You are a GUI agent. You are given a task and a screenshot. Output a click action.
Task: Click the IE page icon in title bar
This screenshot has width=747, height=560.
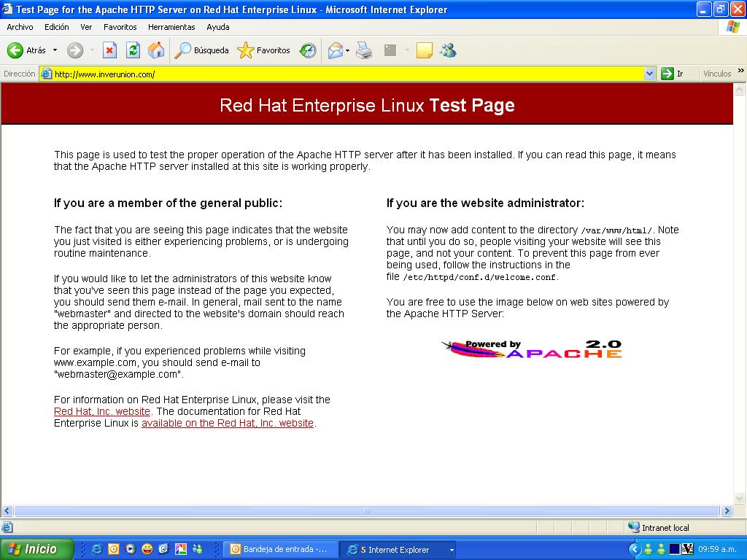tap(7, 9)
